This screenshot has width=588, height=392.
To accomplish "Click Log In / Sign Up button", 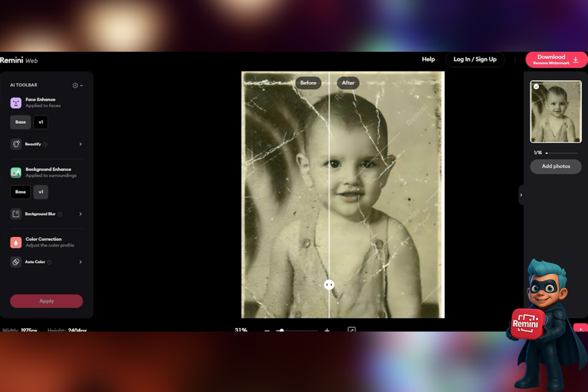I will pyautogui.click(x=475, y=59).
